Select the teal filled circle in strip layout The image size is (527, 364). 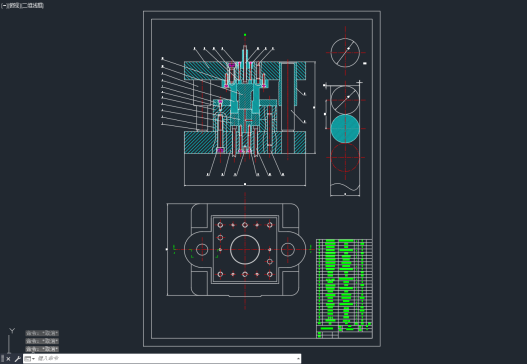345,129
